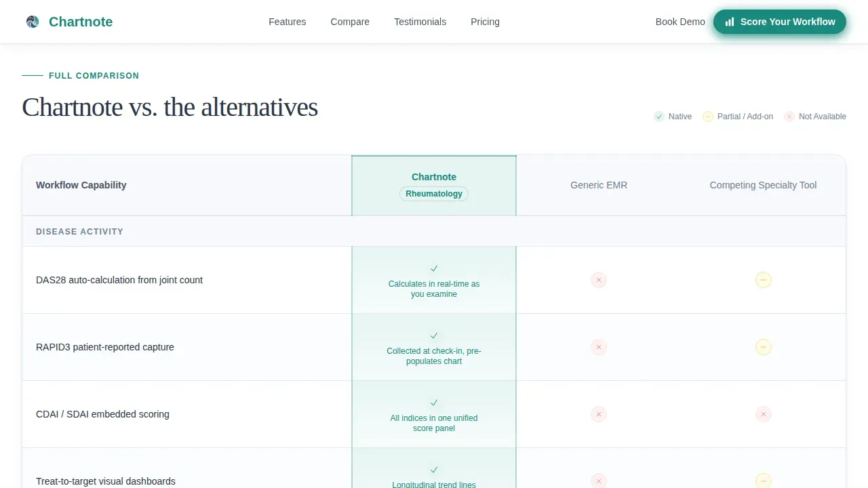The width and height of the screenshot is (868, 488).
Task: Click the DISEASE ACTIVITY section label
Action: (x=80, y=232)
